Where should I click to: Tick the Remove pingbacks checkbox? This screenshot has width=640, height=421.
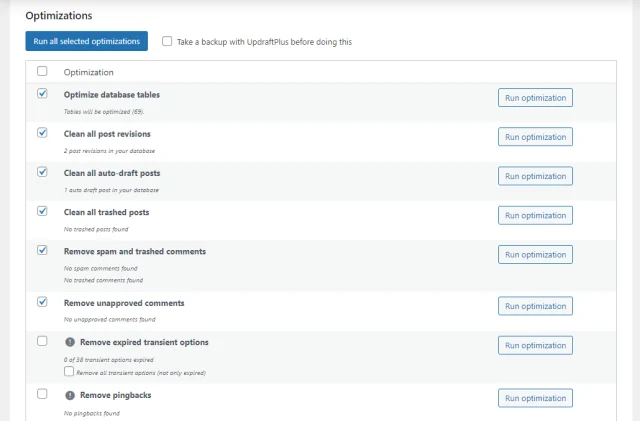click(x=42, y=394)
